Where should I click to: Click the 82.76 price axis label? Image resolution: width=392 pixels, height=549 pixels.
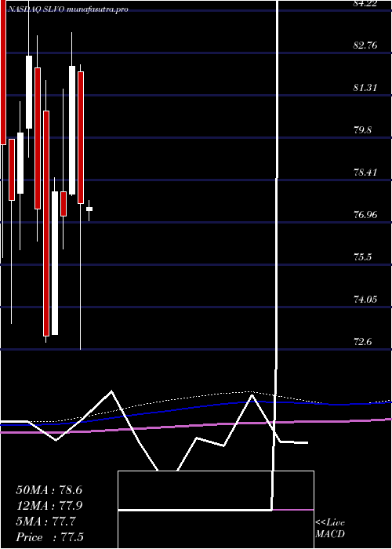pyautogui.click(x=365, y=45)
